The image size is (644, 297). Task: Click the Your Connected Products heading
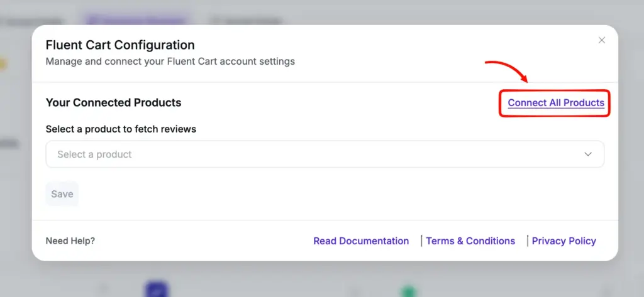click(113, 102)
